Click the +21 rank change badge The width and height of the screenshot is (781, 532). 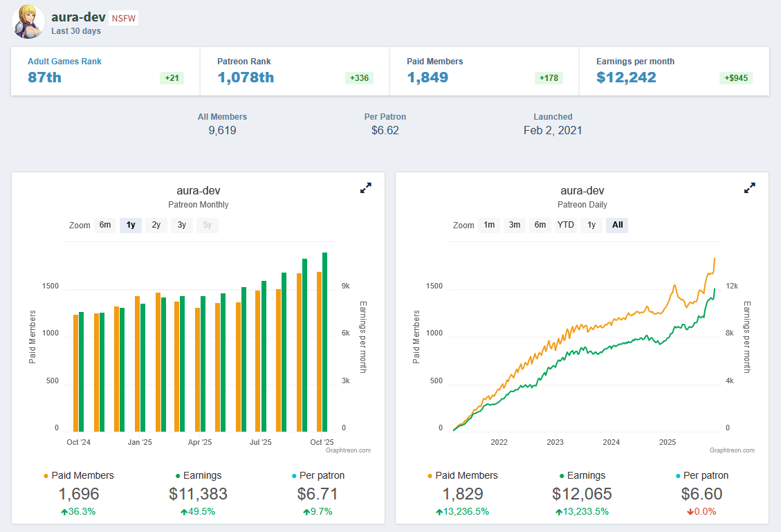click(x=172, y=78)
